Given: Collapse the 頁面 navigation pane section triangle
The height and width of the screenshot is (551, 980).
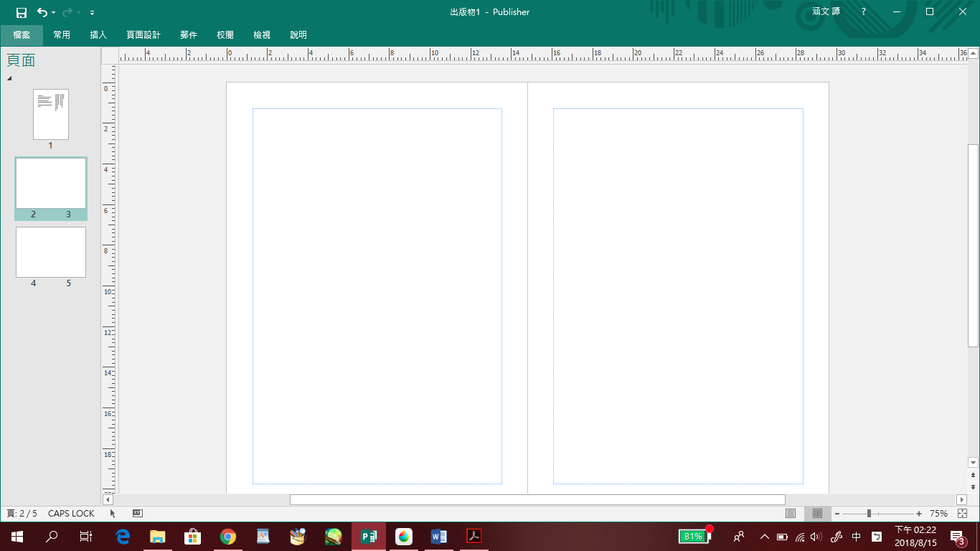Looking at the screenshot, I should pos(9,78).
